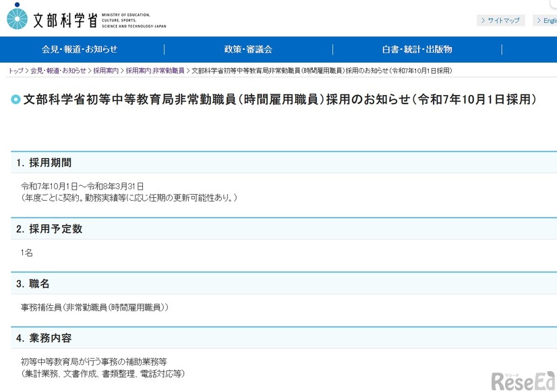Follow the 採用案内 breadcrumb link

pos(106,71)
